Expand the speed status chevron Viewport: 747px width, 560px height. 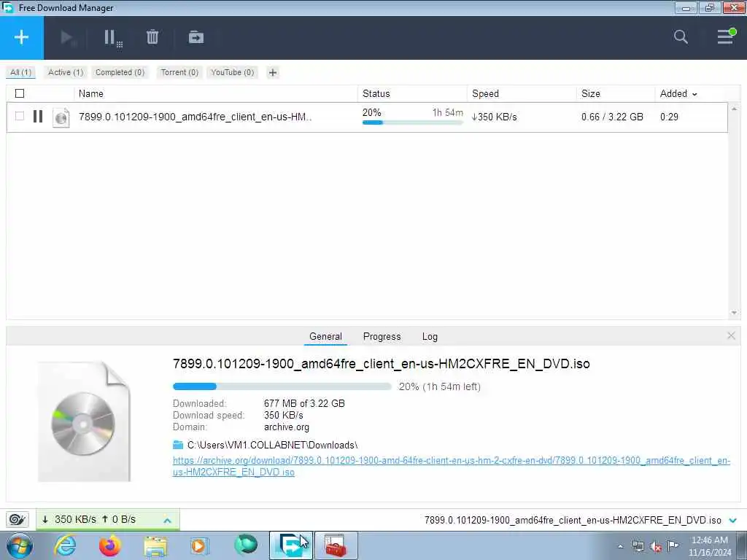[167, 521]
